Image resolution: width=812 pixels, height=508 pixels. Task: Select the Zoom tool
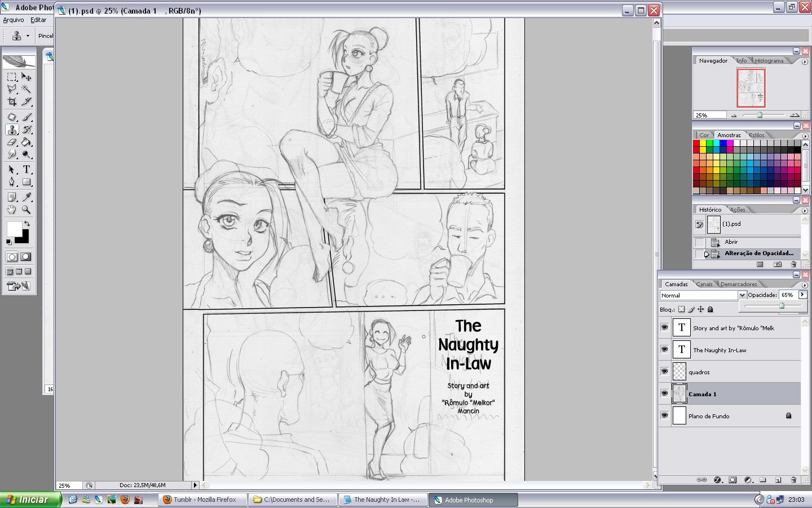point(26,211)
